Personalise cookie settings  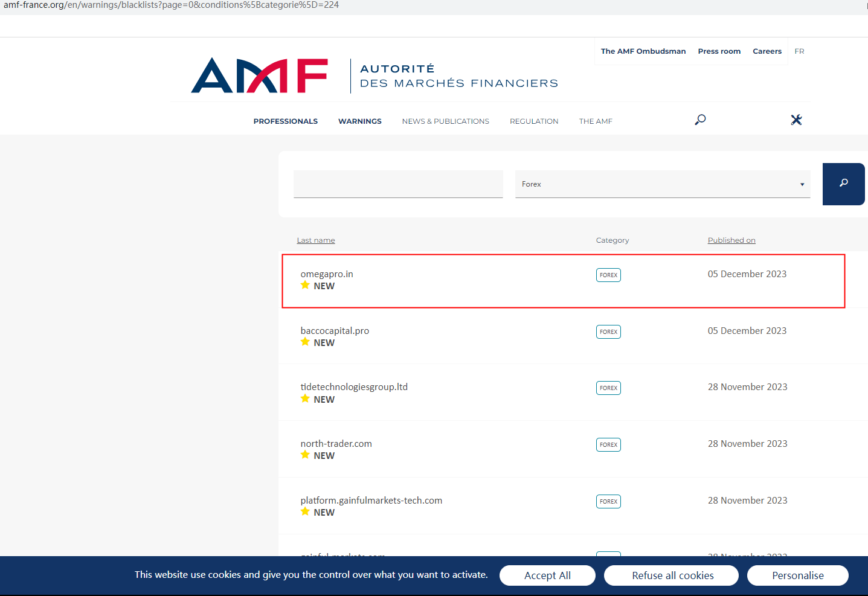798,575
